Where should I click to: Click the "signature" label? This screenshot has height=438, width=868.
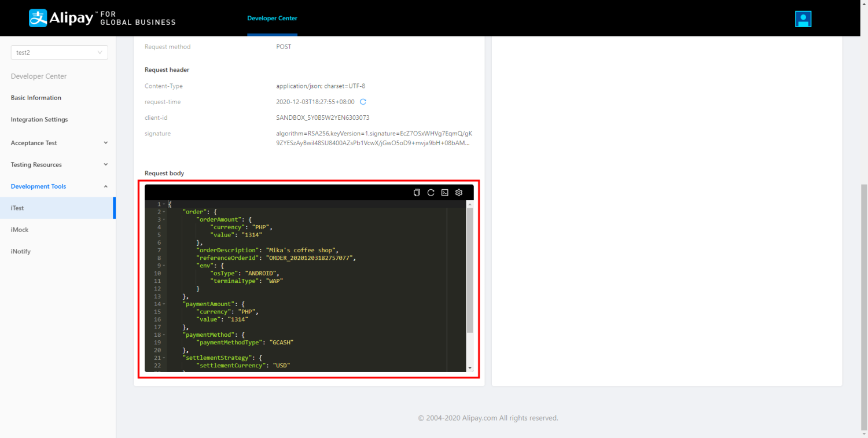tap(157, 134)
